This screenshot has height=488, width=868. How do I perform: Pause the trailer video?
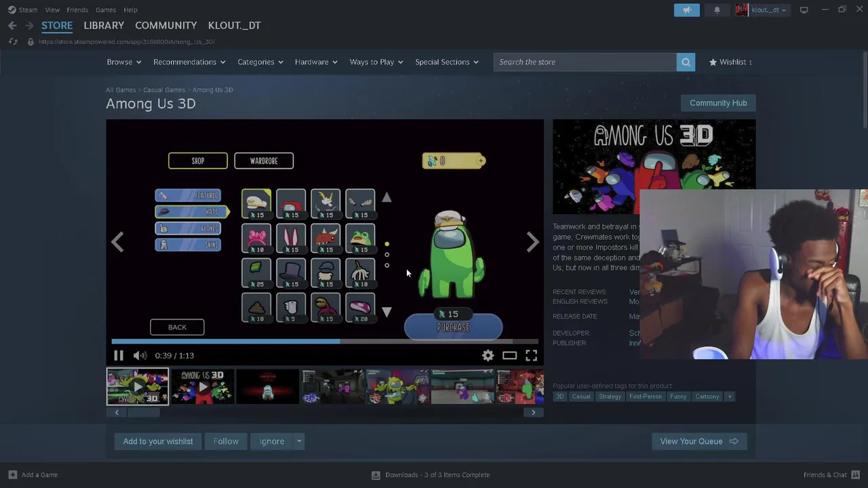tap(118, 355)
